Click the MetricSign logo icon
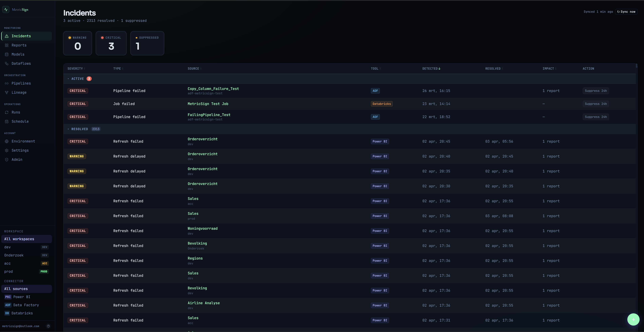This screenshot has width=644, height=332. pyautogui.click(x=6, y=9)
